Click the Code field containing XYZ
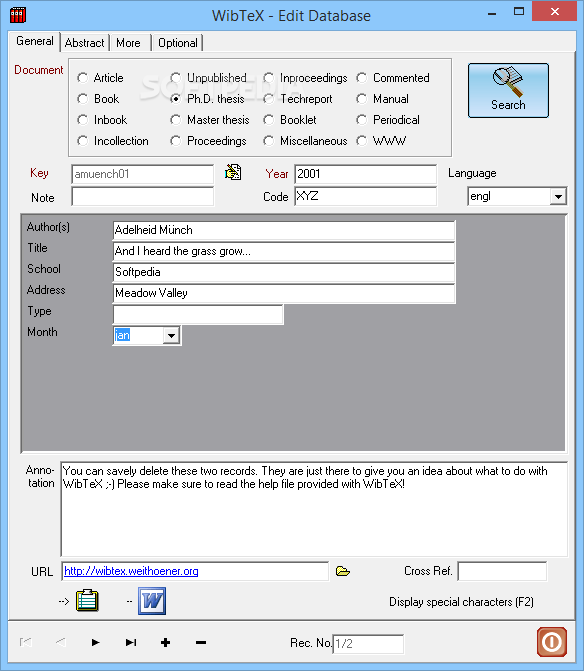The height and width of the screenshot is (671, 584). coord(365,196)
